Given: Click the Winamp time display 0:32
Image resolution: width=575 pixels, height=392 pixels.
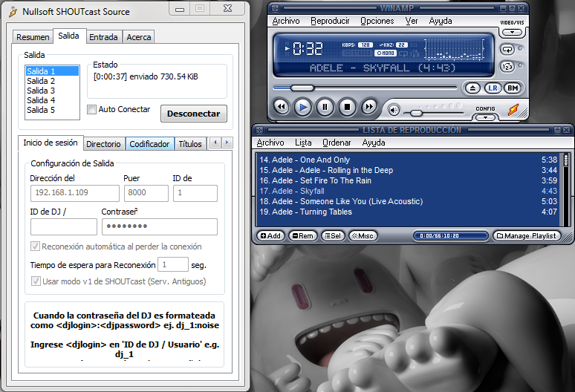Looking at the screenshot, I should click(x=308, y=48).
